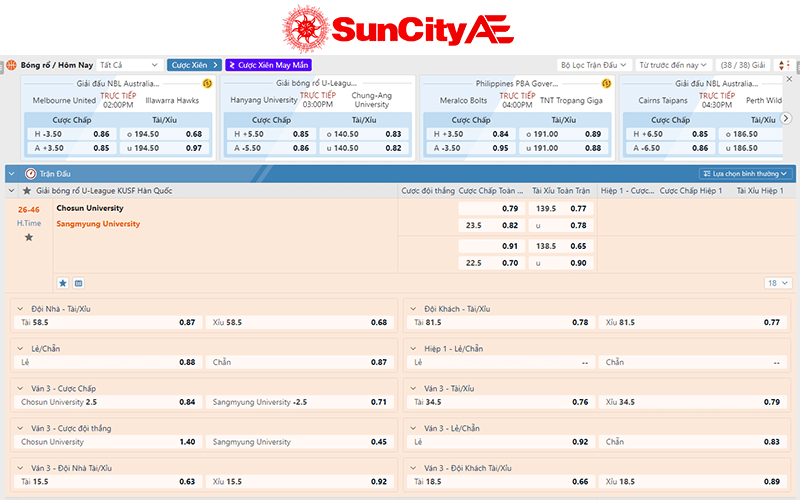Click coin icon on Melbourne United card
This screenshot has height=500, width=800.
[x=207, y=83]
